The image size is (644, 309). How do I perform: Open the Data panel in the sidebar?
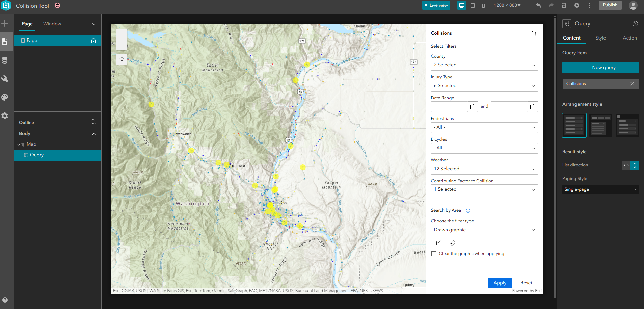5,60
